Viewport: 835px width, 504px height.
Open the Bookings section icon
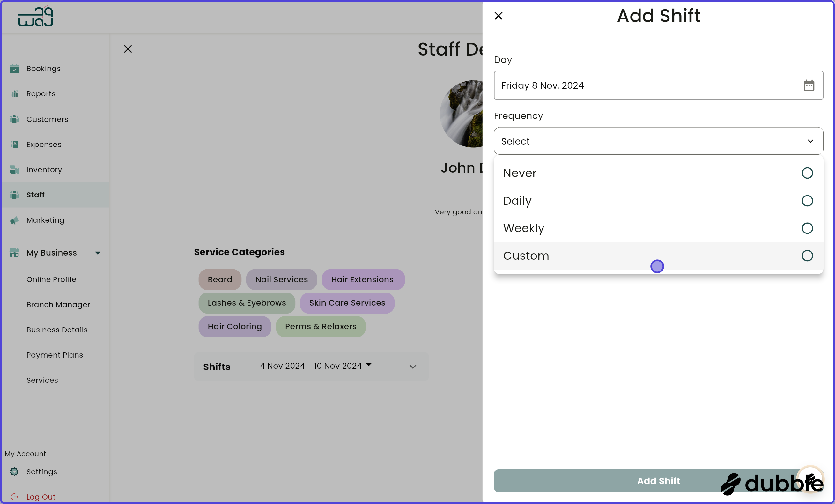14,69
